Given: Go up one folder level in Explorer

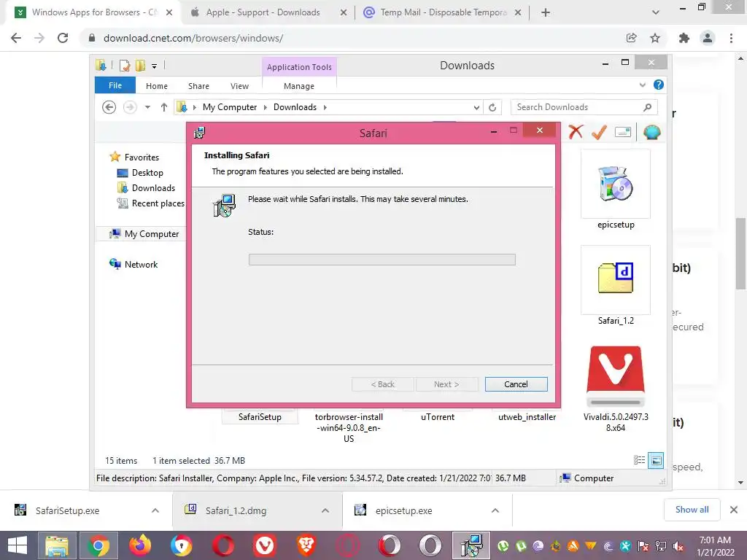Looking at the screenshot, I should (164, 107).
